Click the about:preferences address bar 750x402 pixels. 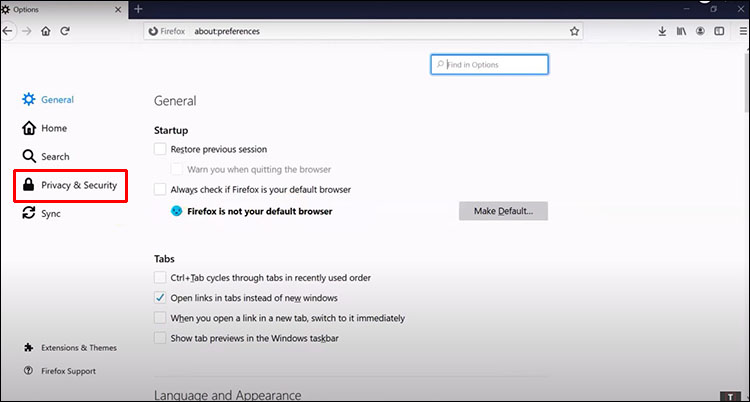coord(364,31)
